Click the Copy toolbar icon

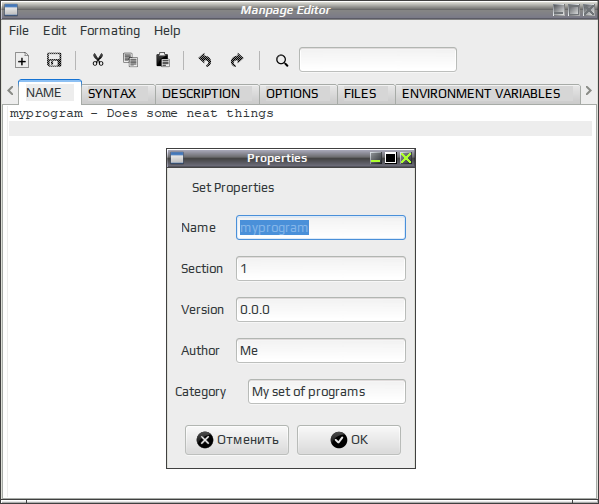[x=130, y=60]
